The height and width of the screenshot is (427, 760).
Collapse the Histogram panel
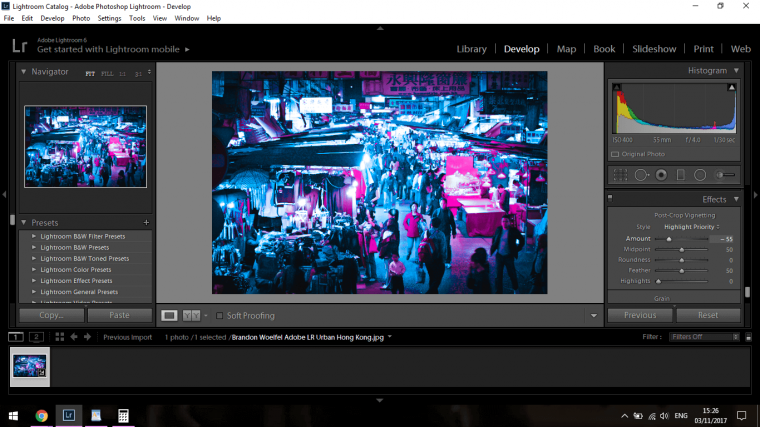(x=736, y=71)
